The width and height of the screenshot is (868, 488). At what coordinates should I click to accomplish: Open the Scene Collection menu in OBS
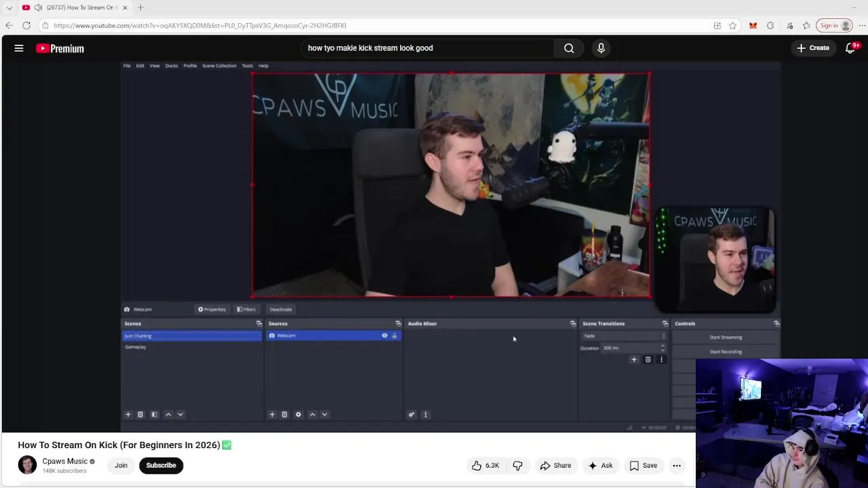click(x=219, y=66)
